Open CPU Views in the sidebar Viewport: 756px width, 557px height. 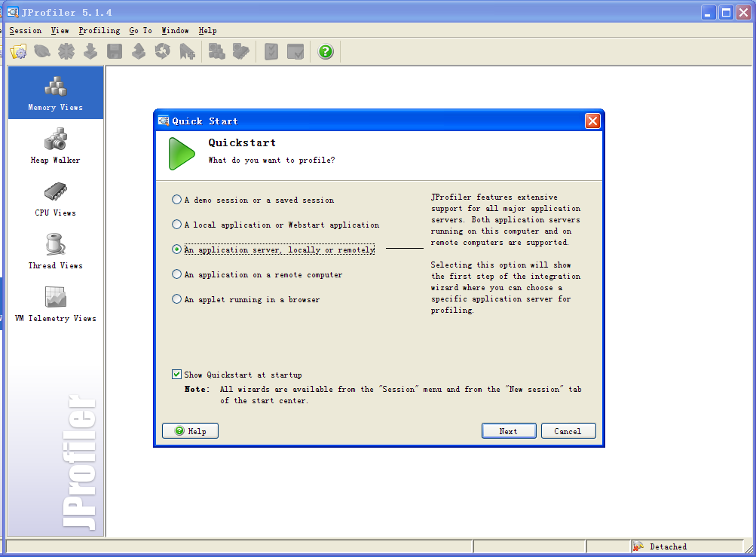(56, 198)
